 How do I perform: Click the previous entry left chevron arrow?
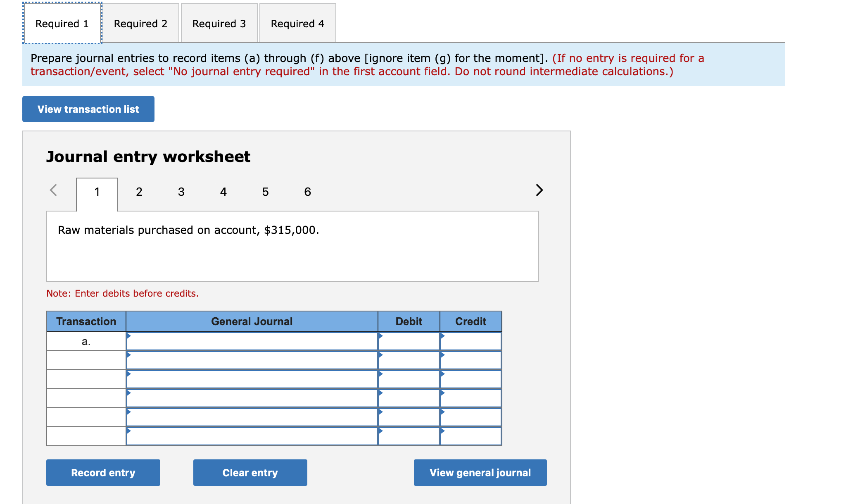click(53, 190)
